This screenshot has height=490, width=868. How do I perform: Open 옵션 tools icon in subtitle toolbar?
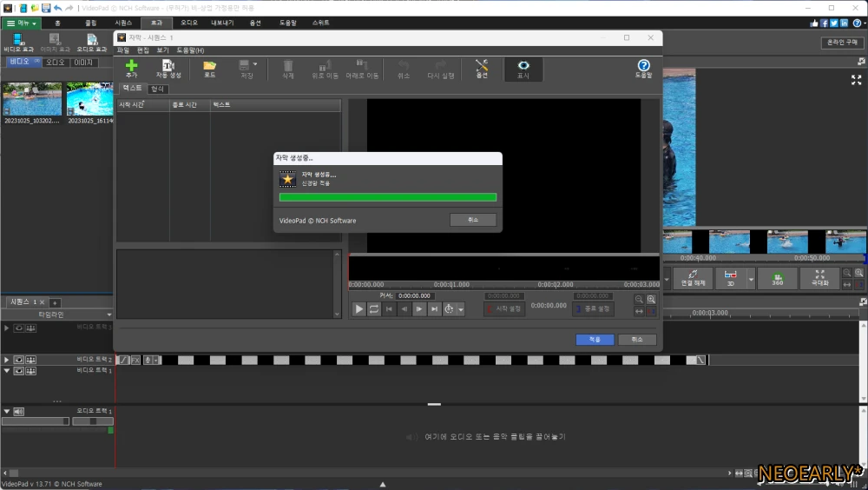coord(482,69)
